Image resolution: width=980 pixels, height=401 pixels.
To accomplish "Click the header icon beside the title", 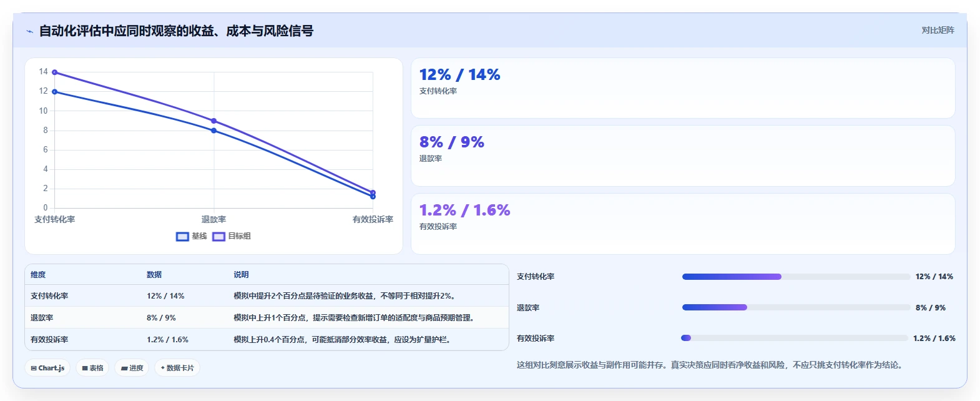I will click(x=29, y=31).
